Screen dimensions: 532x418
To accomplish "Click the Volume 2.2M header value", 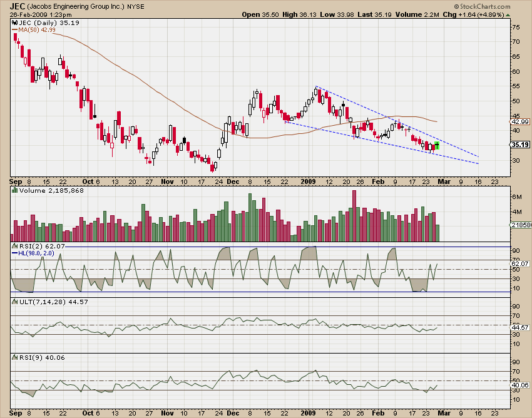I will [417, 14].
